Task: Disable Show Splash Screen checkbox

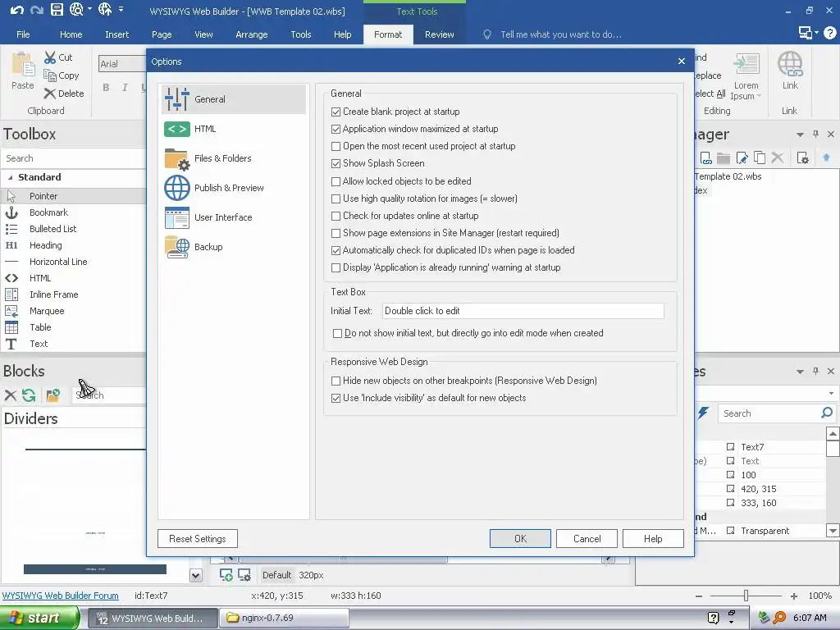Action: [336, 163]
